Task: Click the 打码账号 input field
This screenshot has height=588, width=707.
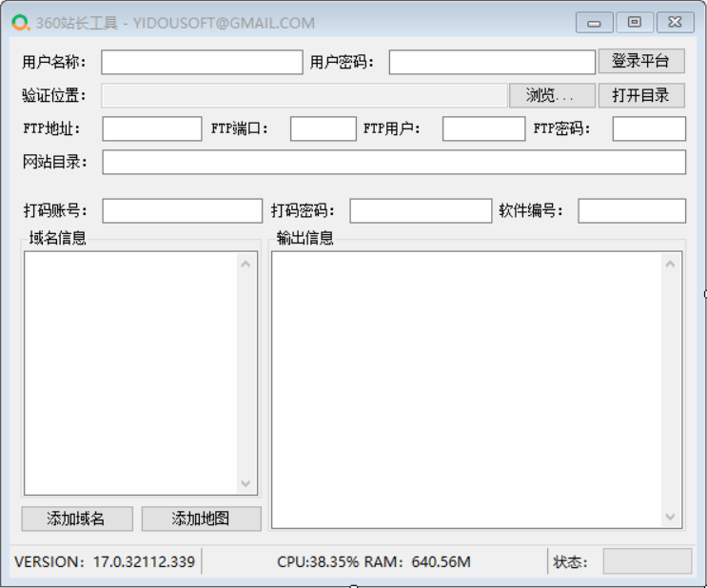Action: click(182, 210)
